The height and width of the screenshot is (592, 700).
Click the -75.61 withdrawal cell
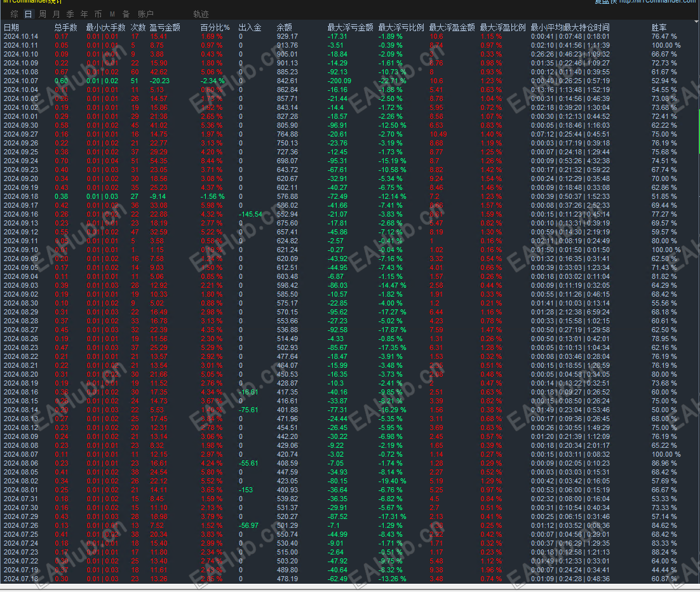(248, 410)
